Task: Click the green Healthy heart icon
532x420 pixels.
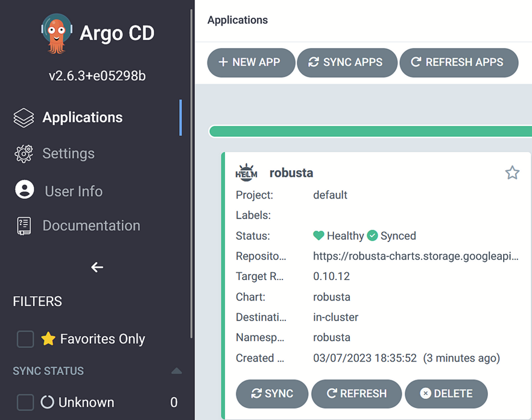Action: (318, 235)
